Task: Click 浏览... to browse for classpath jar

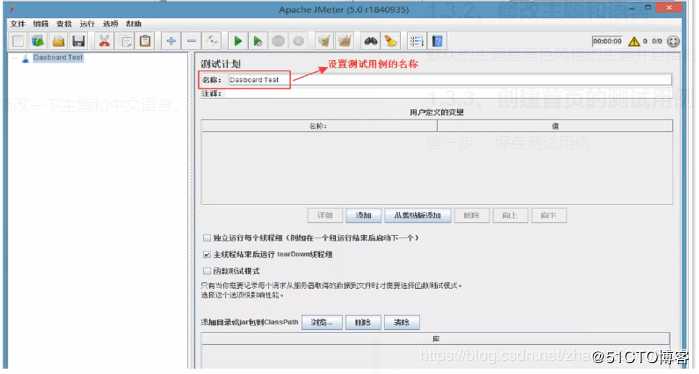Action: tap(322, 322)
